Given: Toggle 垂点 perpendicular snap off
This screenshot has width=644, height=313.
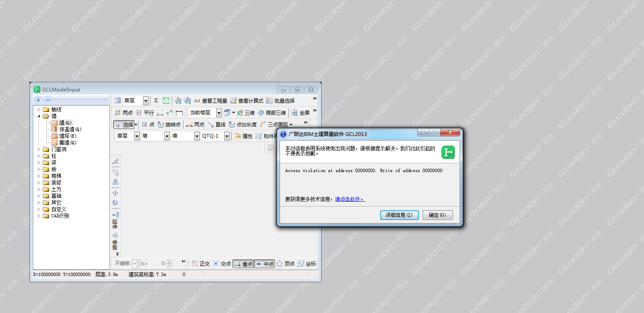Looking at the screenshot, I should [243, 264].
